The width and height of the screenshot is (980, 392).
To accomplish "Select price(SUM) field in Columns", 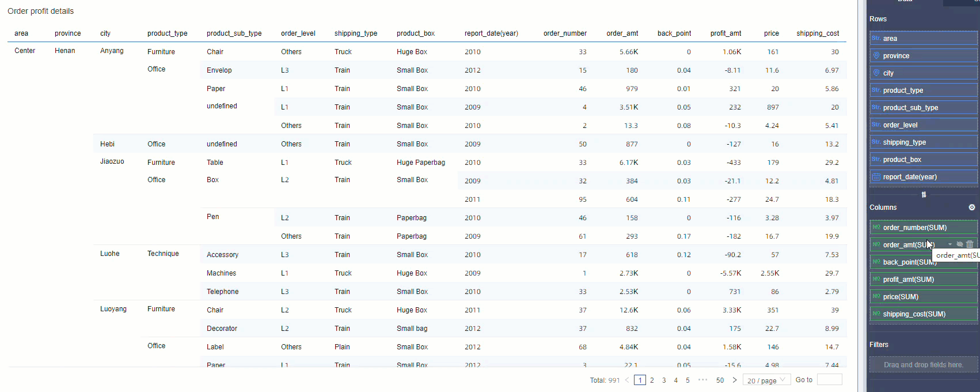I will tap(924, 297).
